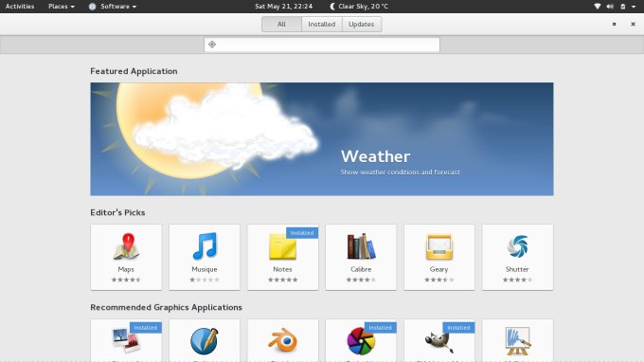Click the Installed badge on the photo viewer tile
This screenshot has width=644, height=362.
[x=146, y=328]
